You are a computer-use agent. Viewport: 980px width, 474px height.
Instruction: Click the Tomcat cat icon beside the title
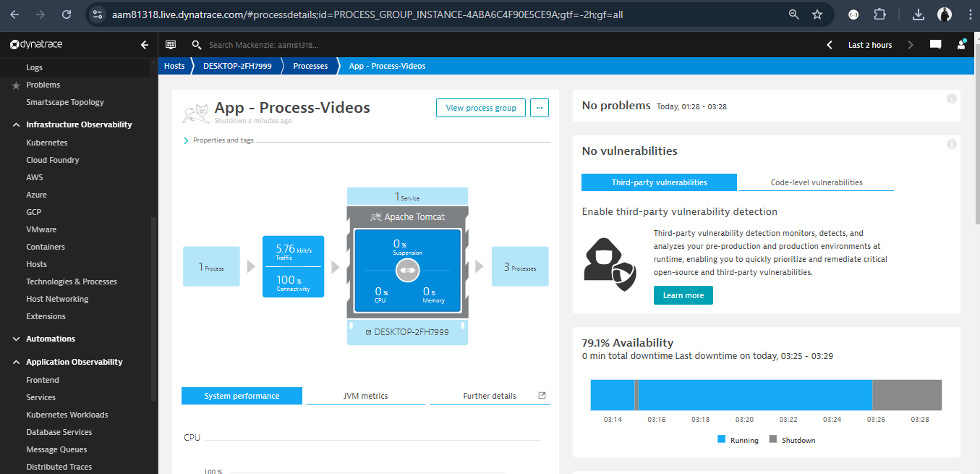195,114
